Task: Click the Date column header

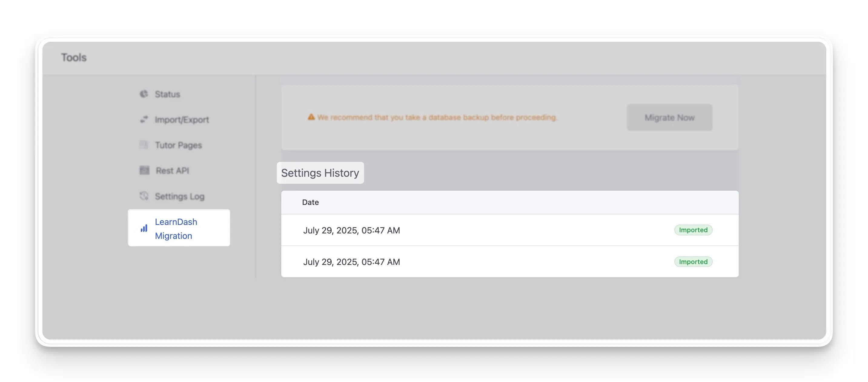Action: pos(310,202)
